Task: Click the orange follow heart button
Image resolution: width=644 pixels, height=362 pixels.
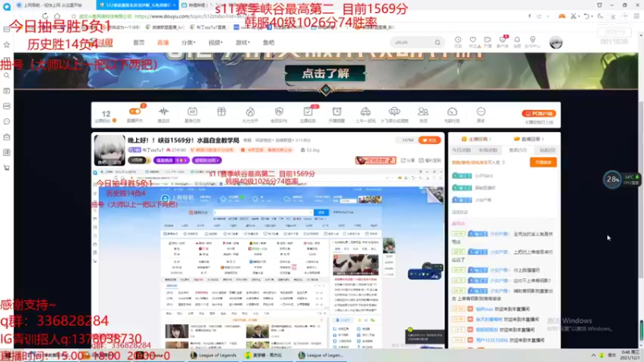Action: coord(429,140)
